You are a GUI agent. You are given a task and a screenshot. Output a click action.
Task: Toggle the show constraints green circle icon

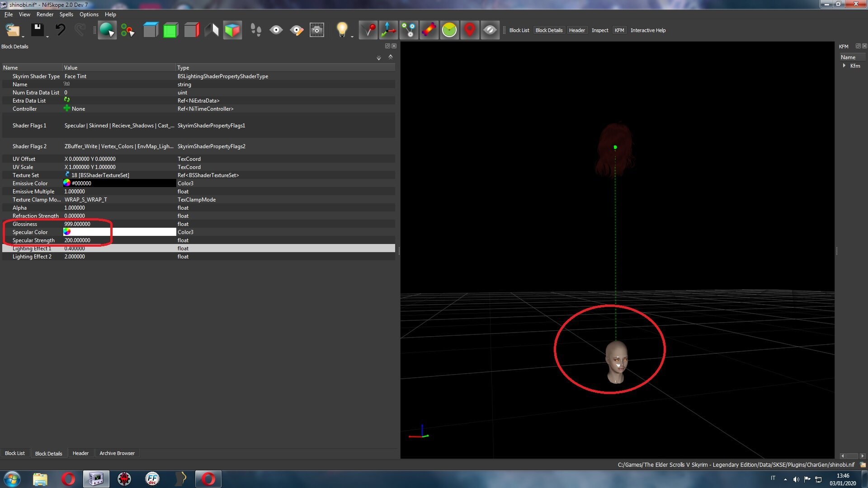pos(449,30)
